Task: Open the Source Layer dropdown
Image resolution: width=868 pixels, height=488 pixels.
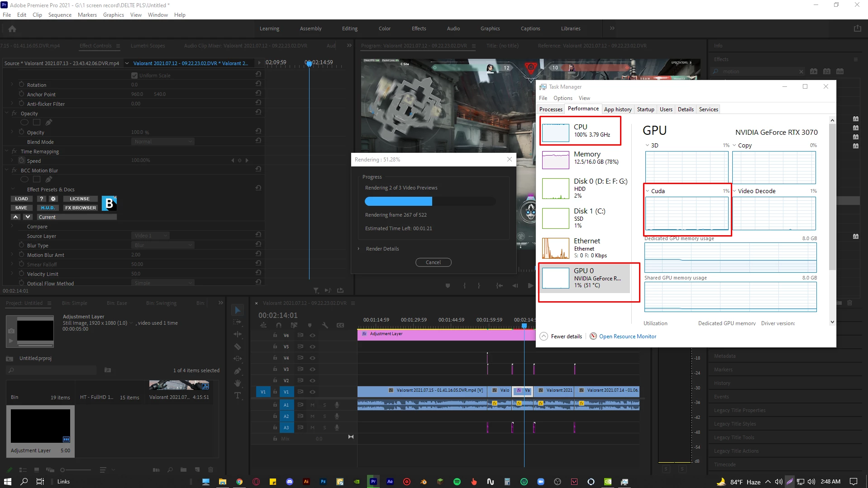Action: point(151,236)
